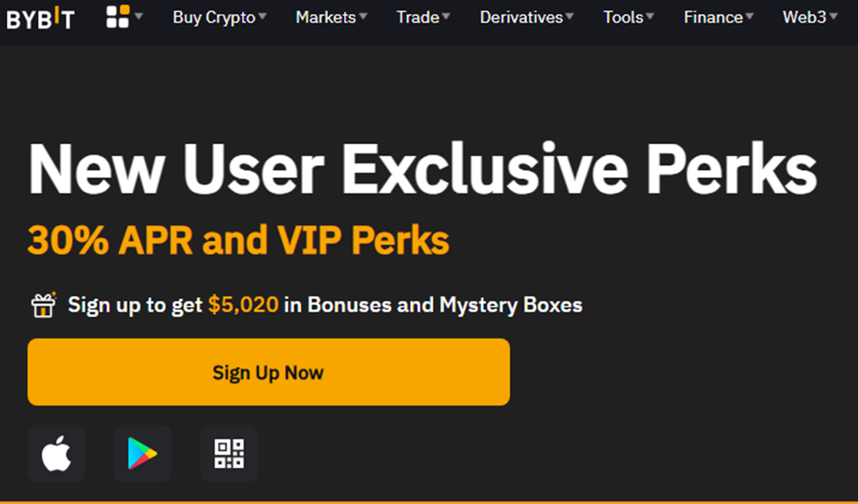Click the gift box bonus icon
858x504 pixels.
pos(43,304)
